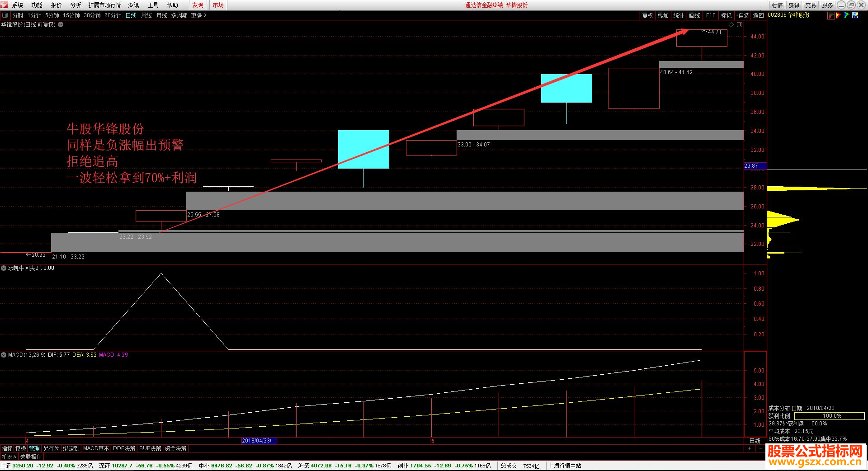Open the 帮助 menu
Image resolution: width=868 pixels, height=471 pixels.
click(172, 5)
